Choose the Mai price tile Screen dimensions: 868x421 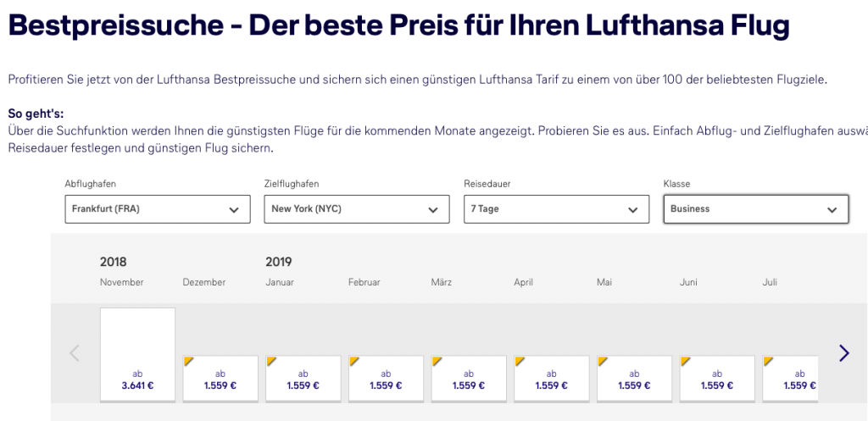[x=635, y=378]
